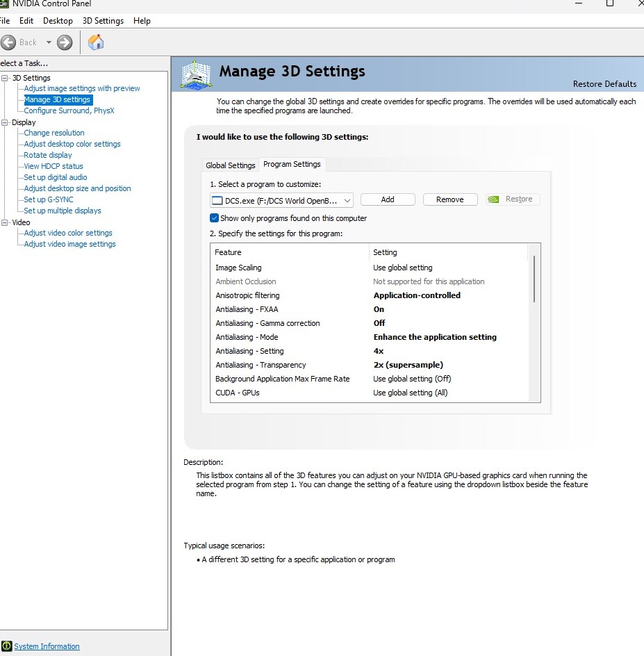Screen dimensions: 644x656
Task: Open Set up multiple displays task
Action: (63, 211)
